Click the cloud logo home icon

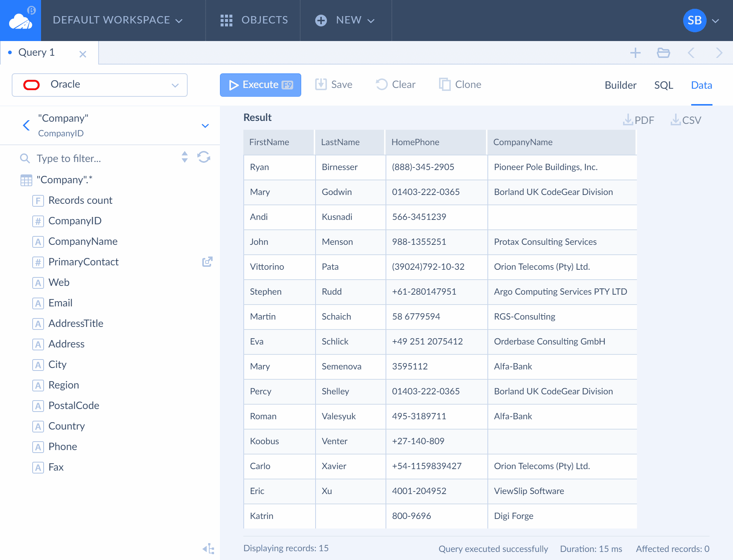point(21,21)
